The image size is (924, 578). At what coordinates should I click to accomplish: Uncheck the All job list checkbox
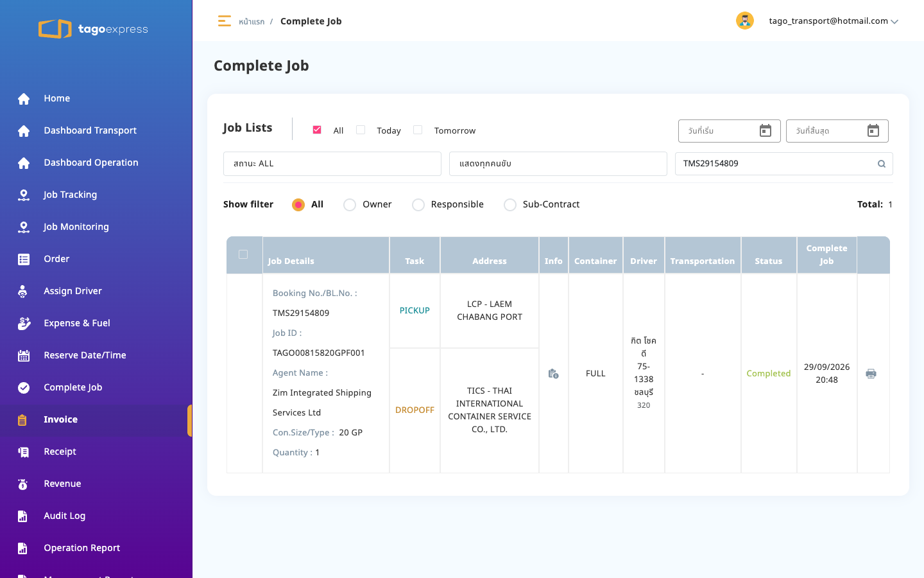(x=317, y=130)
